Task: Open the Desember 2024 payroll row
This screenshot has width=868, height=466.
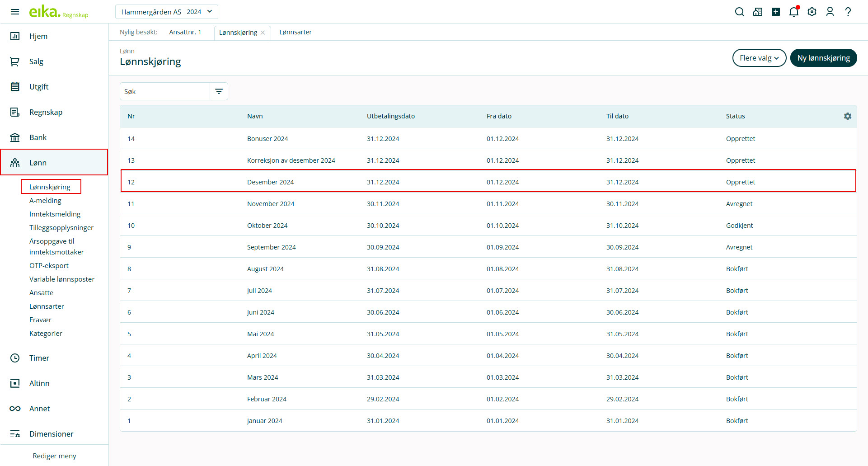Action: point(270,182)
